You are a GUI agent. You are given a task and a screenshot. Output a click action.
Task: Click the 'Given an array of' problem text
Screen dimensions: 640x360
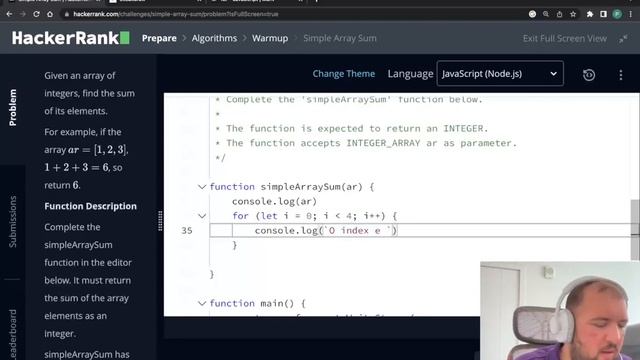point(80,76)
